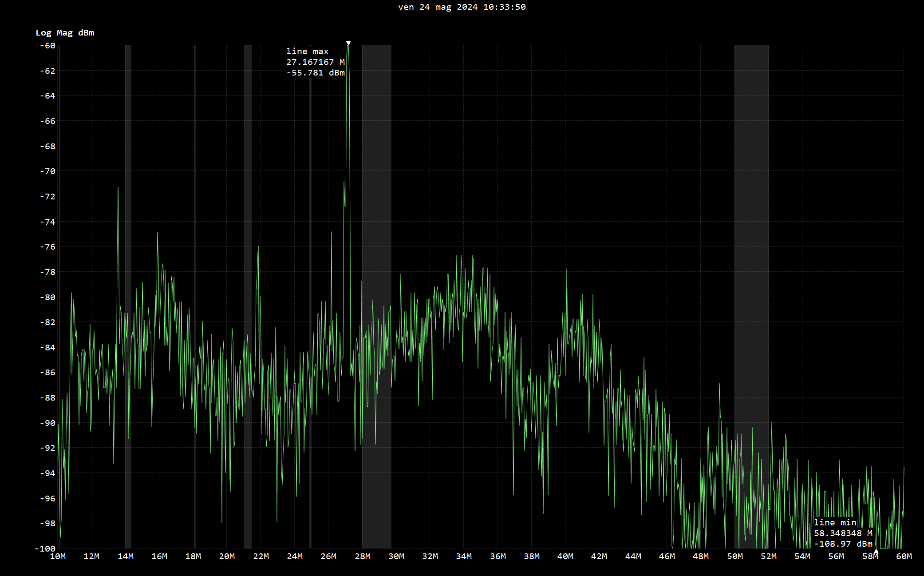Click the line max marker triangle
The width and height of the screenshot is (924, 576).
pos(348,43)
